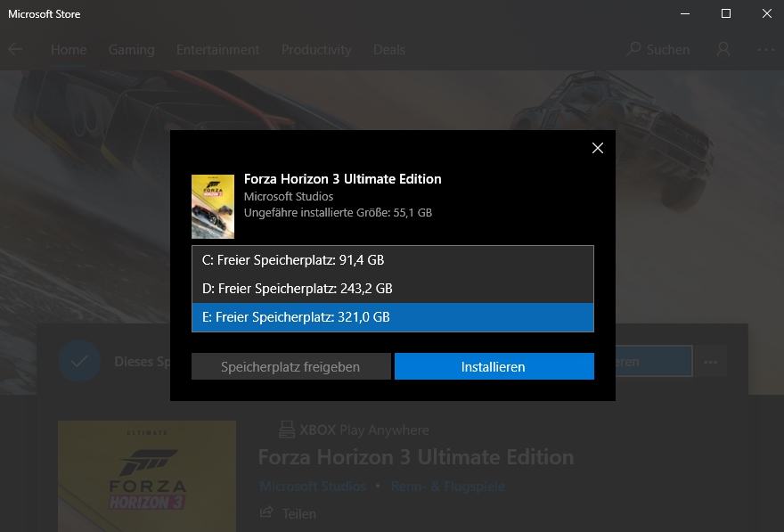
Task: Click the Teilen share button
Action: tap(289, 513)
